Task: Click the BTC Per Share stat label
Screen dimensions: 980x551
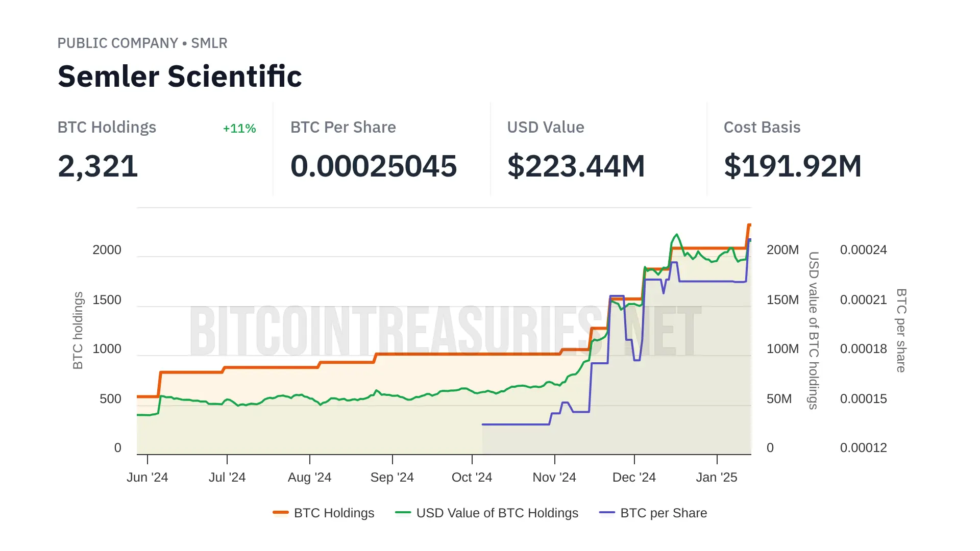Action: point(343,128)
